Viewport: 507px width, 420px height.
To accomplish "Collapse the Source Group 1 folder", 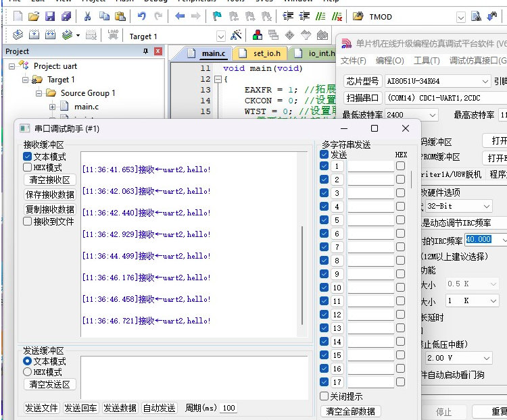I will click(39, 93).
